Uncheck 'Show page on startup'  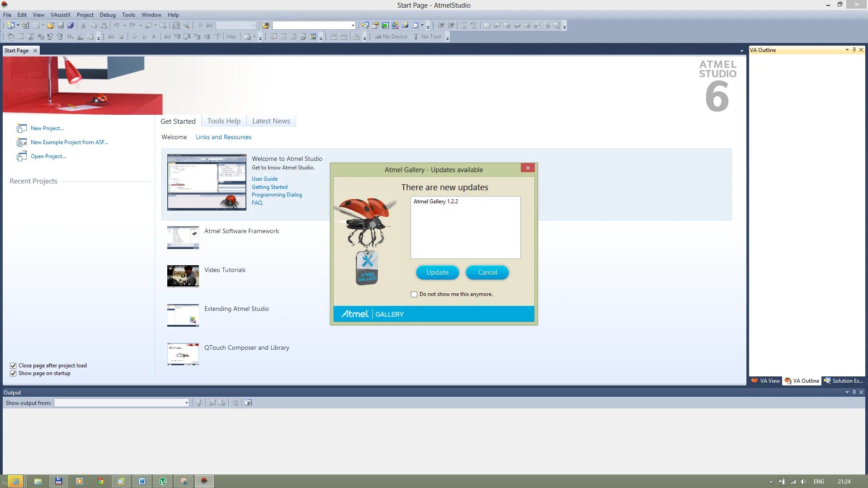13,373
